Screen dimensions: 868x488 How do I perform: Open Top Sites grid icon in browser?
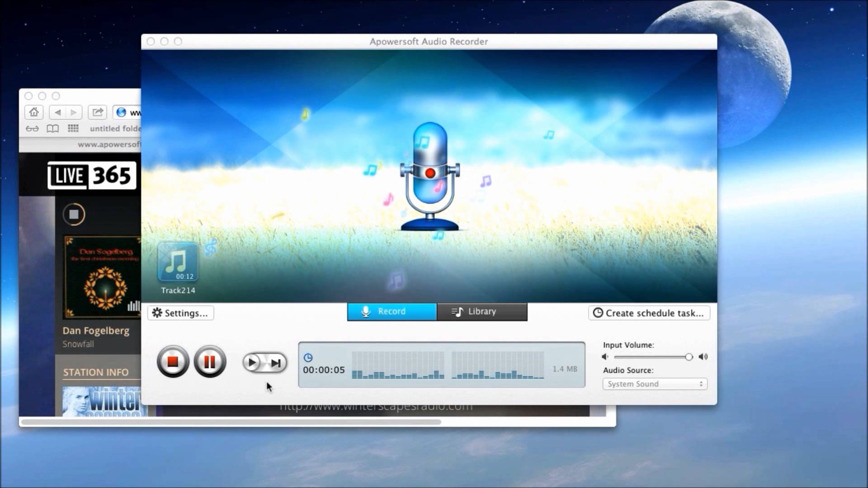73,129
